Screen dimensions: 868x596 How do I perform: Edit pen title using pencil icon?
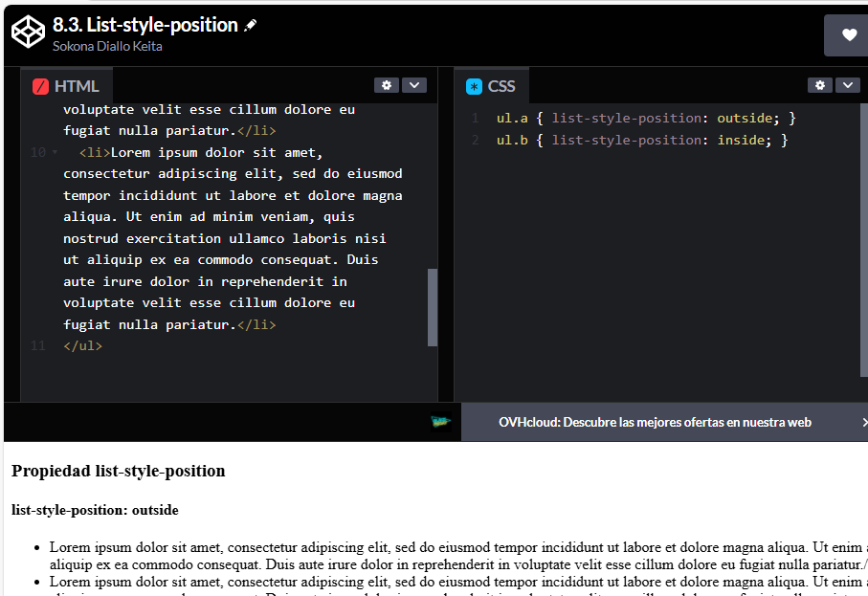pyautogui.click(x=250, y=25)
